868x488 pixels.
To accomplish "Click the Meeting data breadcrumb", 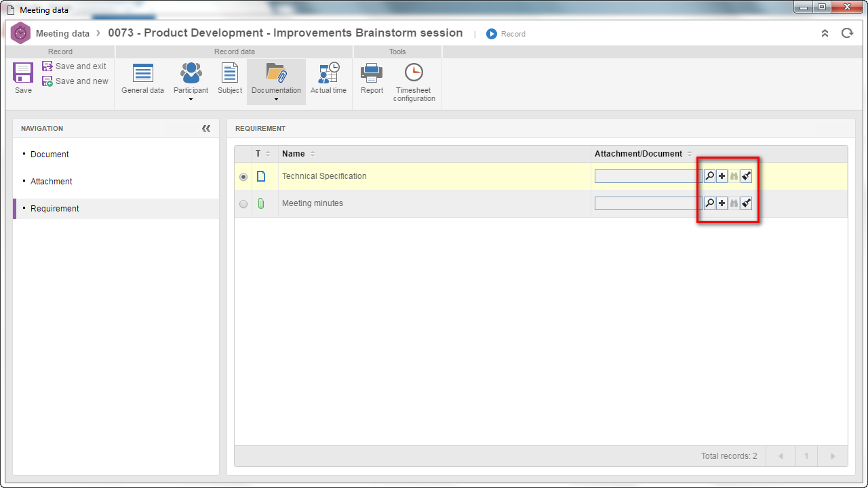I will [x=62, y=33].
